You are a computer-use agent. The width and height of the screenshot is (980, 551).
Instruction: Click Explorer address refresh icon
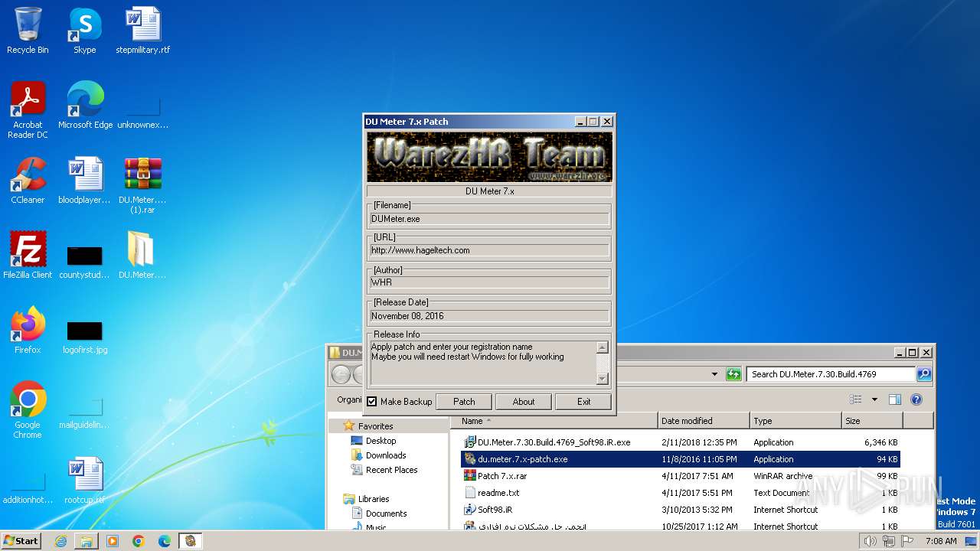tap(733, 374)
